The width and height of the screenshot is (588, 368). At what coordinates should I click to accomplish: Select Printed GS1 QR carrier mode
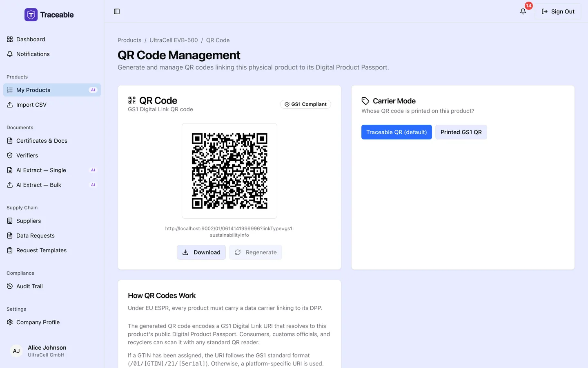(x=461, y=132)
